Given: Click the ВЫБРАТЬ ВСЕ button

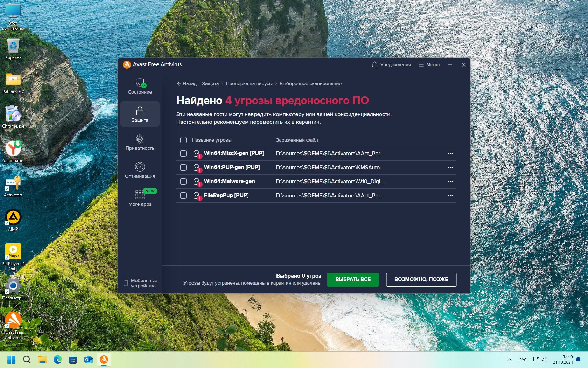Looking at the screenshot, I should (x=353, y=280).
